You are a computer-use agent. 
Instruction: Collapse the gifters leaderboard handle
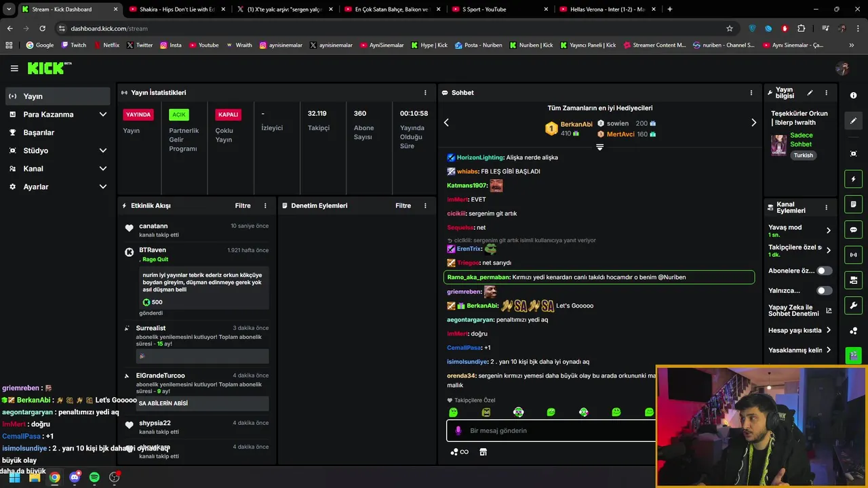(x=599, y=147)
